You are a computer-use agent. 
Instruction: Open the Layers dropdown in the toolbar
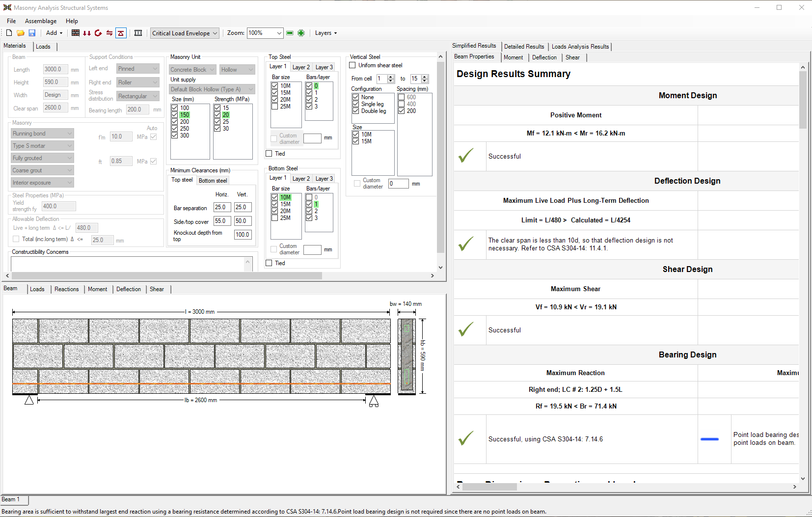pos(326,33)
